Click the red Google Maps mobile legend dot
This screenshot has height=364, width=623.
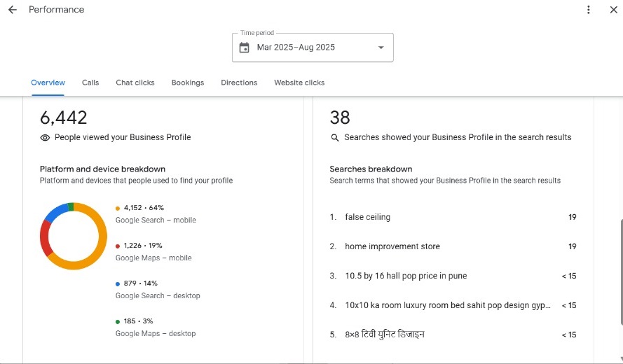tap(118, 246)
